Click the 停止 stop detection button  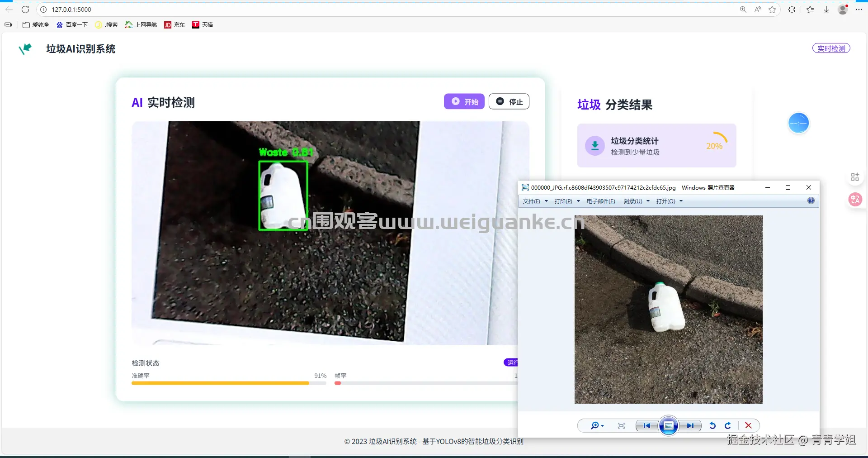(x=509, y=101)
